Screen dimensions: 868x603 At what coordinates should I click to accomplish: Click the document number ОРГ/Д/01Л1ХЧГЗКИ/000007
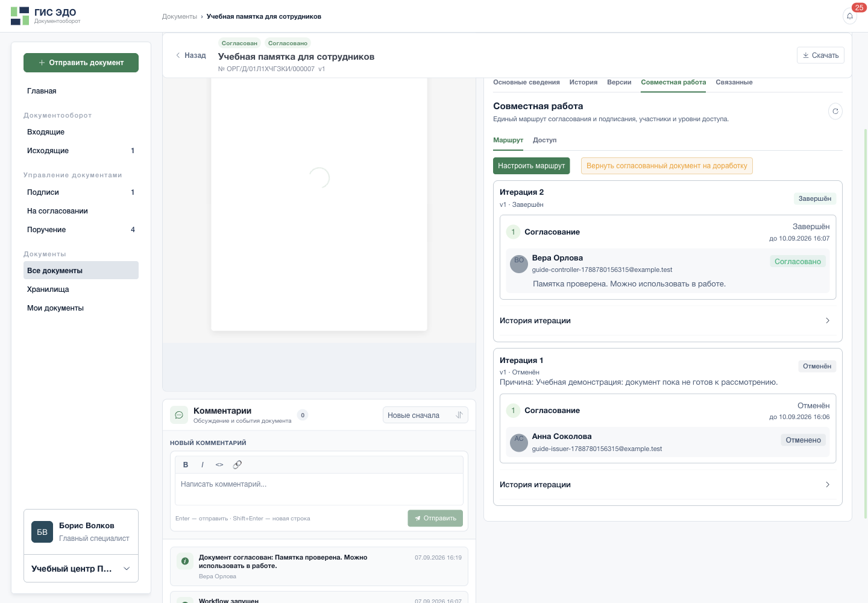(266, 69)
